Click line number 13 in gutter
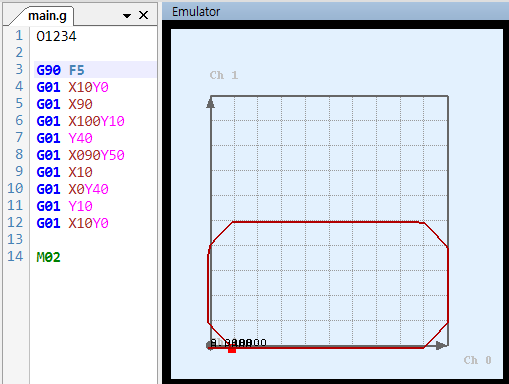The height and width of the screenshot is (384, 509). point(15,239)
